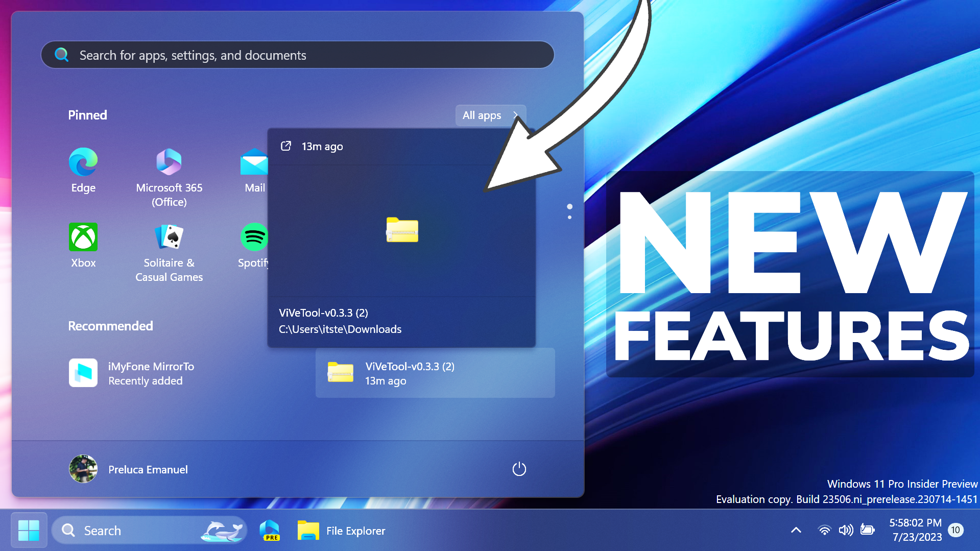The height and width of the screenshot is (551, 980).
Task: Click the C:\Users\itste\Downloads path link
Action: 340,329
